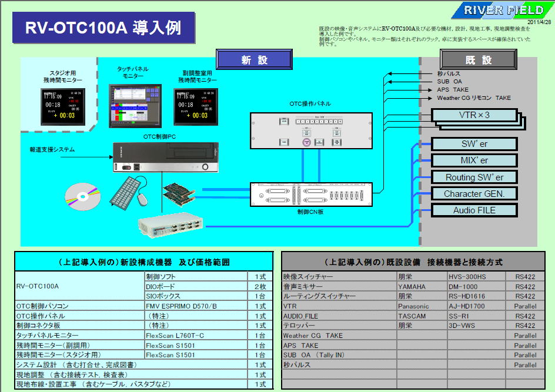This screenshot has height=392, width=555.
Task: Click the タッチパネルモニター row label
Action: (79, 336)
